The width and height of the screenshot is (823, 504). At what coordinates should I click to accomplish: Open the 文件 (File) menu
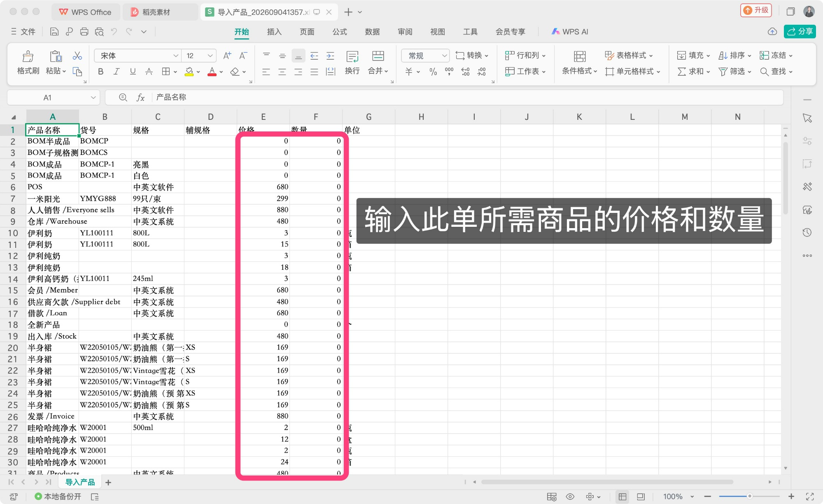(23, 32)
